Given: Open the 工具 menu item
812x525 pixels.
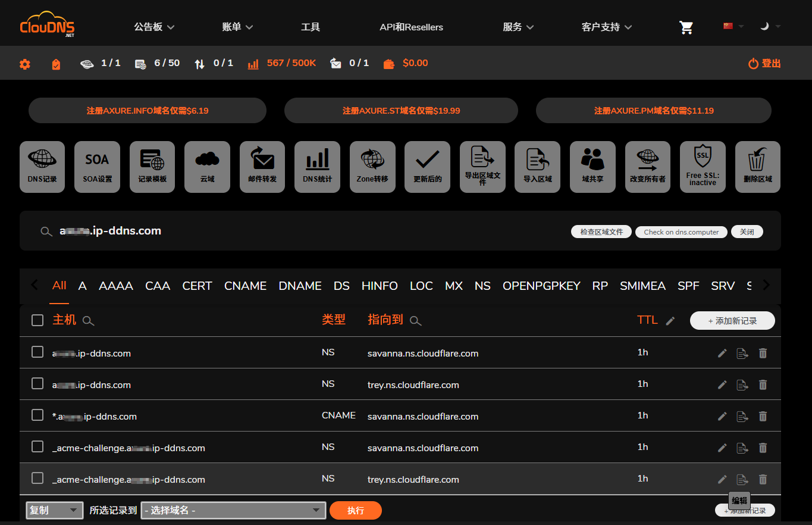Looking at the screenshot, I should 310,27.
